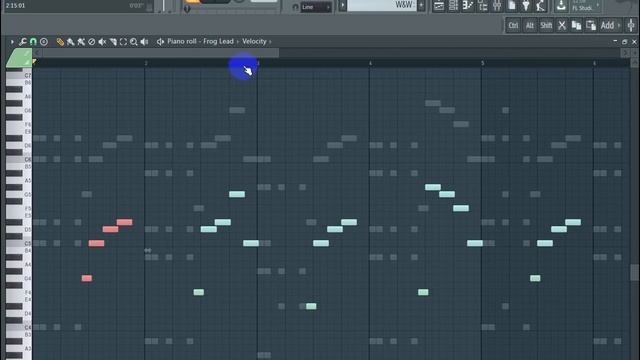
Task: Click bar 4 marker on timeline ruler
Action: pyautogui.click(x=371, y=63)
